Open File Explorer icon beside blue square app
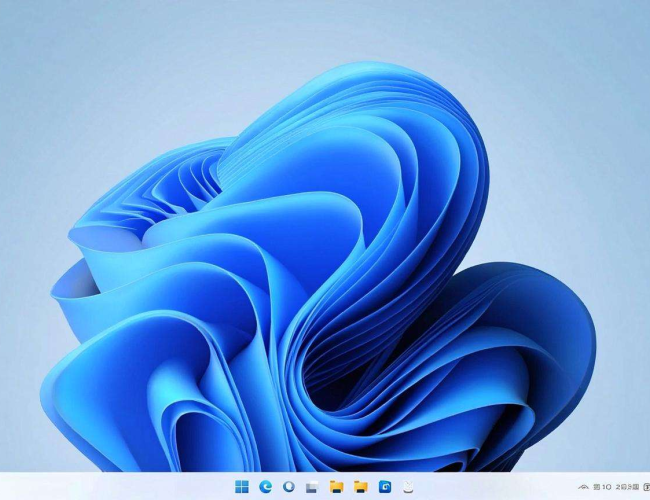 pos(361,487)
